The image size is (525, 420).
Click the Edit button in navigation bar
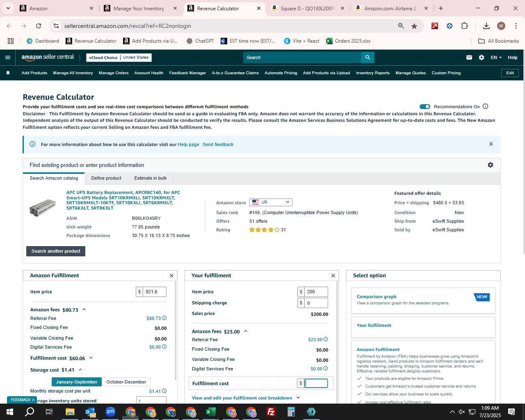tap(510, 73)
